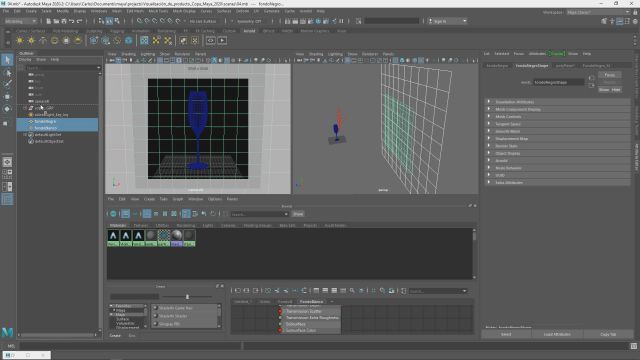Click the Maya logo at the bottom left
This screenshot has height=360, width=640.
(7, 332)
